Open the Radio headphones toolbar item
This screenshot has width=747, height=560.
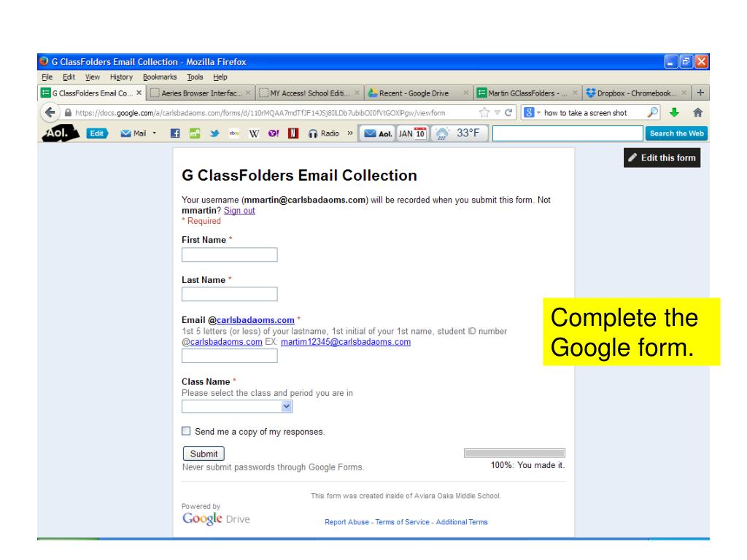point(323,134)
